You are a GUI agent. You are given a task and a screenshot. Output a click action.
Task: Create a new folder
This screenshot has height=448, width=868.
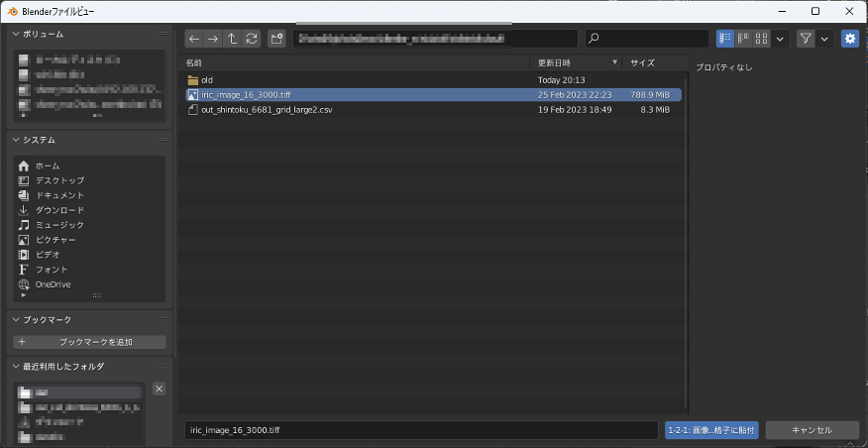click(276, 39)
